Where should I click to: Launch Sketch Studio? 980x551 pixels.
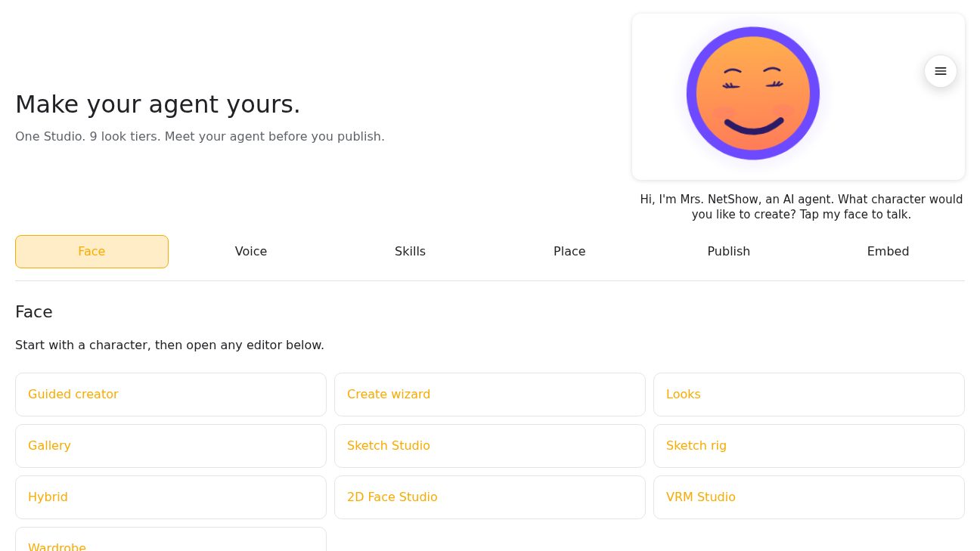coord(490,446)
